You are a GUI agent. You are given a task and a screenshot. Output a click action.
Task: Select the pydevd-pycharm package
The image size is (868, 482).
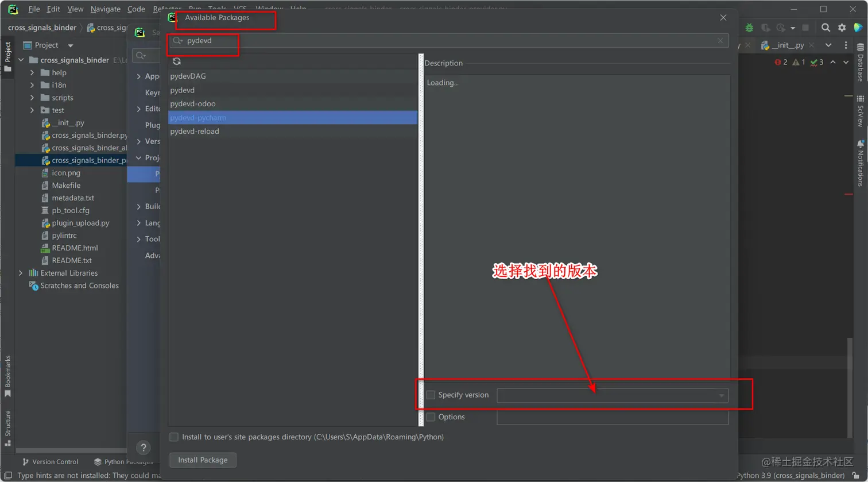tap(293, 118)
